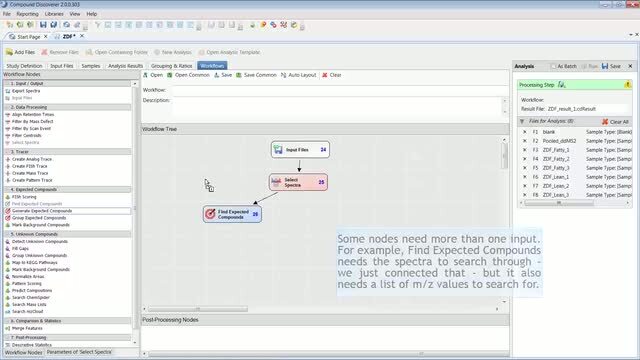The width and height of the screenshot is (640, 360).
Task: Click the Clear workflow red X icon
Action: click(x=325, y=75)
